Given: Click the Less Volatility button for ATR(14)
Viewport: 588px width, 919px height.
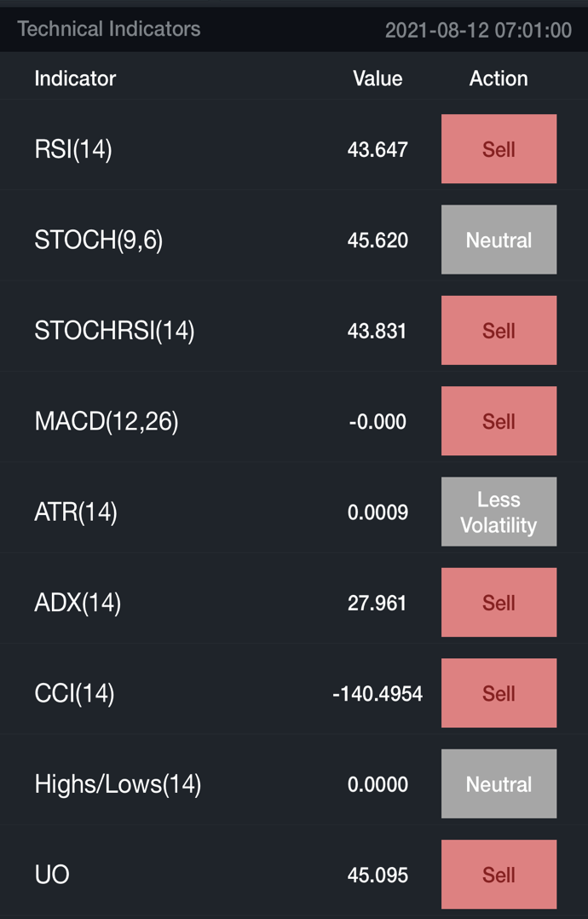Looking at the screenshot, I should (499, 512).
